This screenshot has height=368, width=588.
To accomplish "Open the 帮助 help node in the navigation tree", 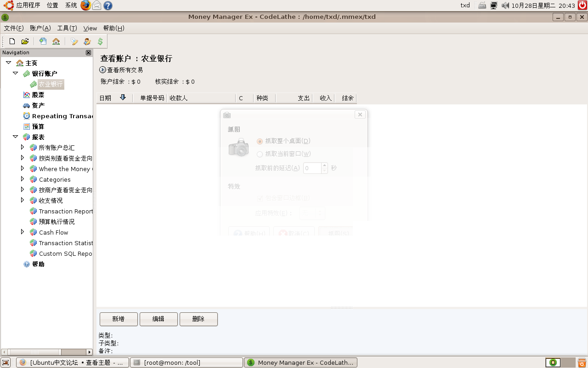I will [x=38, y=264].
